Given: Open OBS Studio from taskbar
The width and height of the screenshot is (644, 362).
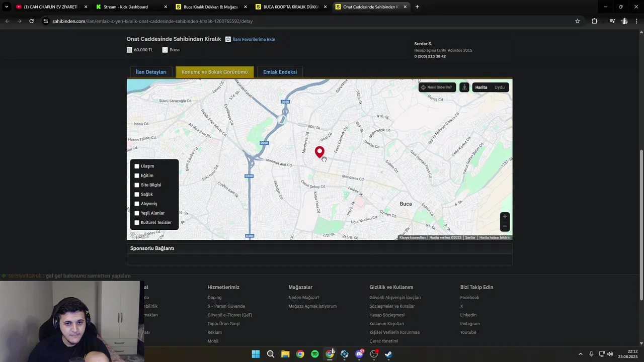Looking at the screenshot, I should [x=374, y=354].
